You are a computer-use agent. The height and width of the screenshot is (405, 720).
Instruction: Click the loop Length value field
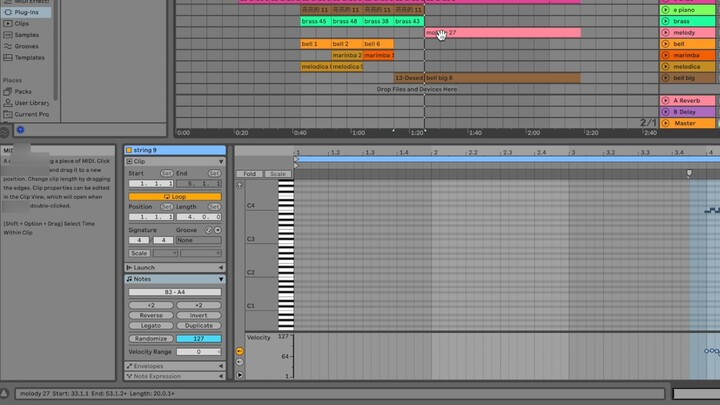[199, 217]
